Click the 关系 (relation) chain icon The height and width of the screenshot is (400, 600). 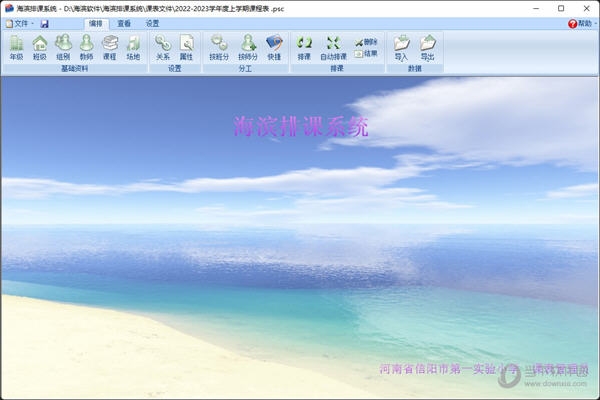click(163, 47)
